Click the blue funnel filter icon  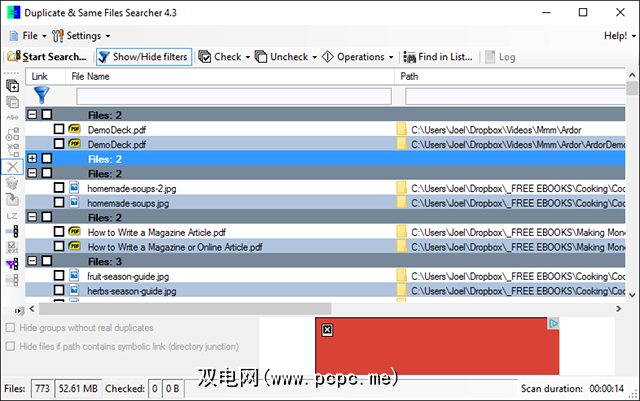(41, 95)
